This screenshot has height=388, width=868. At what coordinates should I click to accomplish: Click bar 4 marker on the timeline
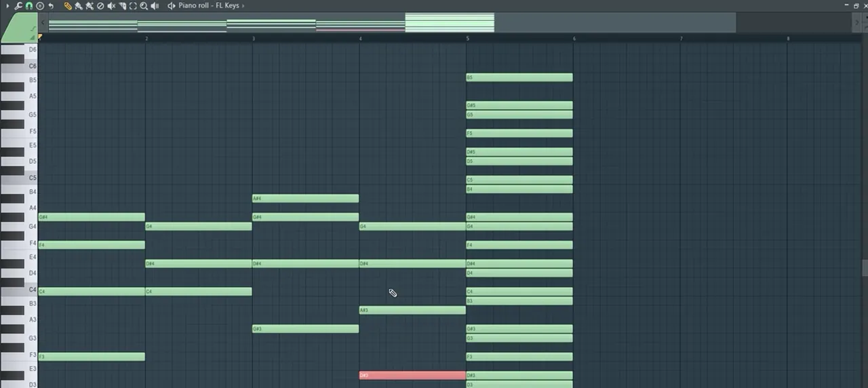coord(361,39)
